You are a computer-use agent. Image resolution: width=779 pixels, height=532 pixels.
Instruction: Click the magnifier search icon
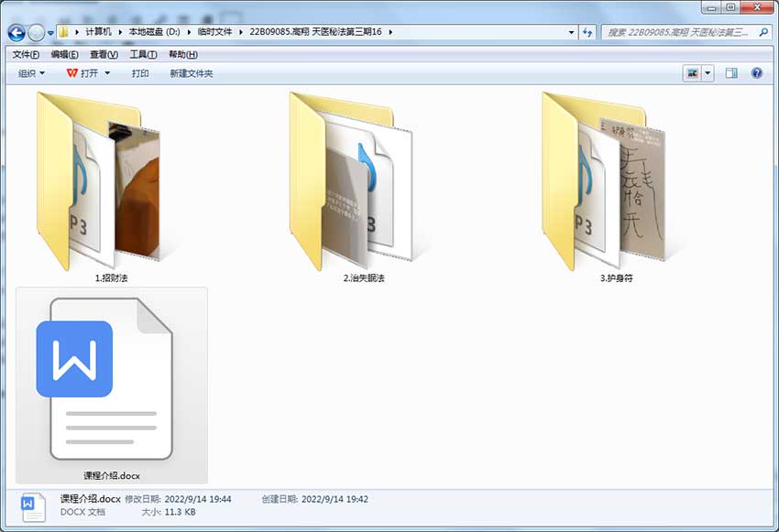coord(763,32)
